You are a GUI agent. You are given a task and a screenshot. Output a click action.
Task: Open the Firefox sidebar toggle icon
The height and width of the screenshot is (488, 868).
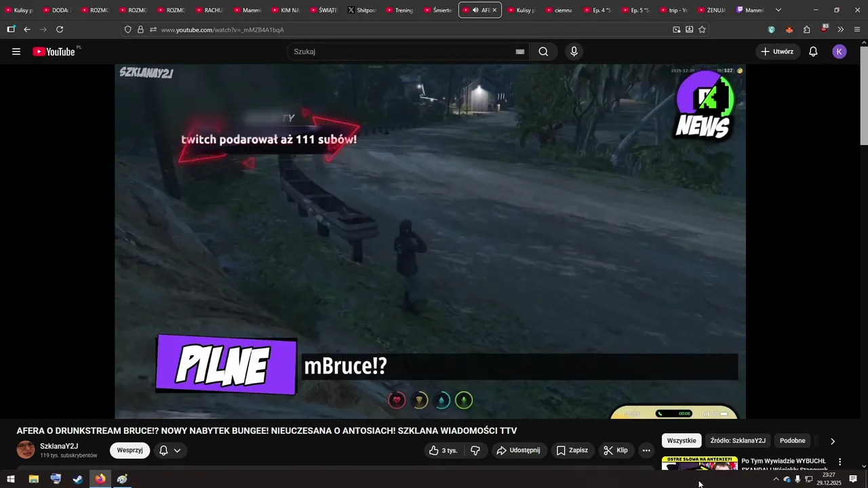tap(11, 30)
